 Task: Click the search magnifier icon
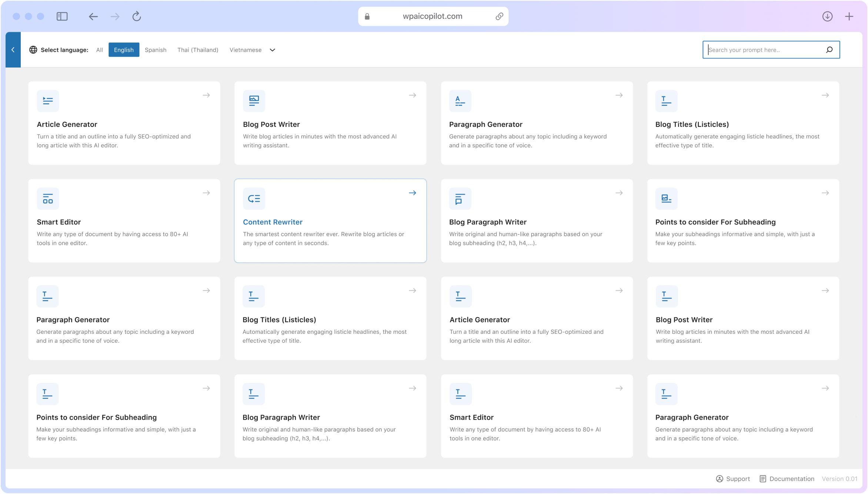829,50
